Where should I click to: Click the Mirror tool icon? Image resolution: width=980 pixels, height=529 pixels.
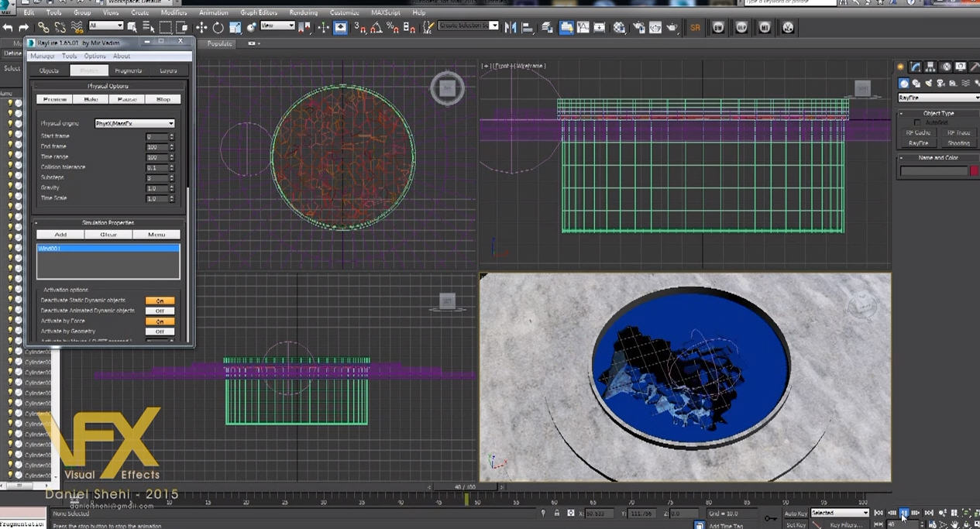(x=511, y=28)
